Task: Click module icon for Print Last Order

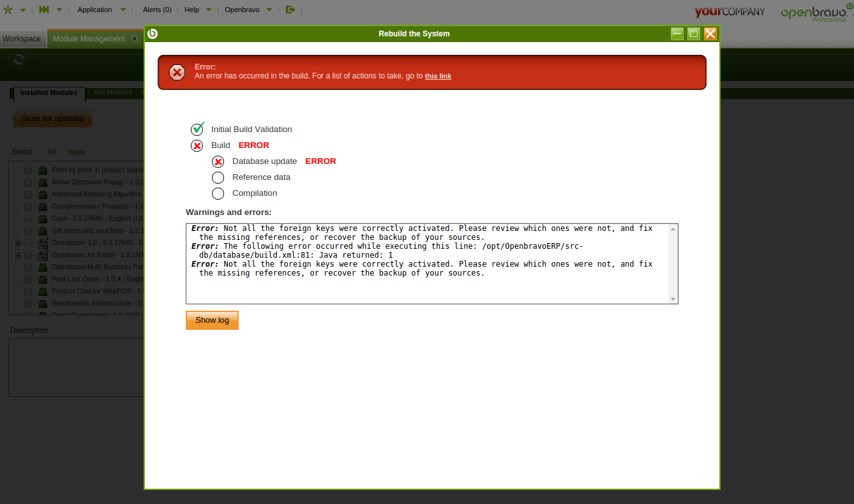Action: click(x=43, y=279)
